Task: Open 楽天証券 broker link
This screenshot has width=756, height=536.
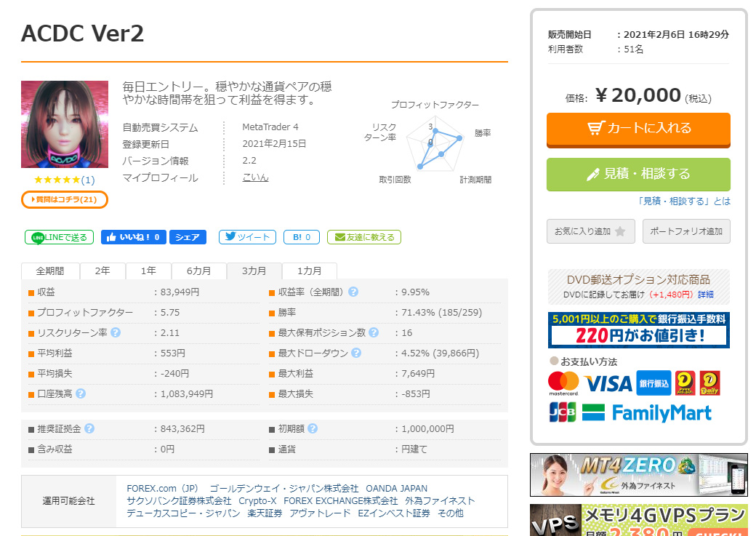Action: pyautogui.click(x=265, y=513)
